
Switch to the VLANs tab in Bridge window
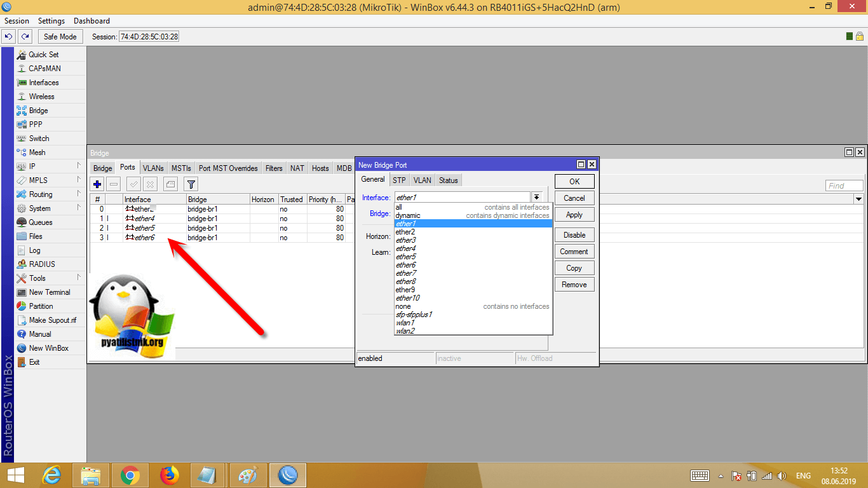tap(153, 168)
